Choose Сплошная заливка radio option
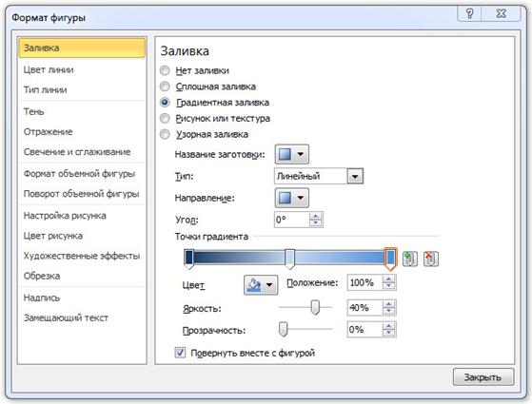 165,87
